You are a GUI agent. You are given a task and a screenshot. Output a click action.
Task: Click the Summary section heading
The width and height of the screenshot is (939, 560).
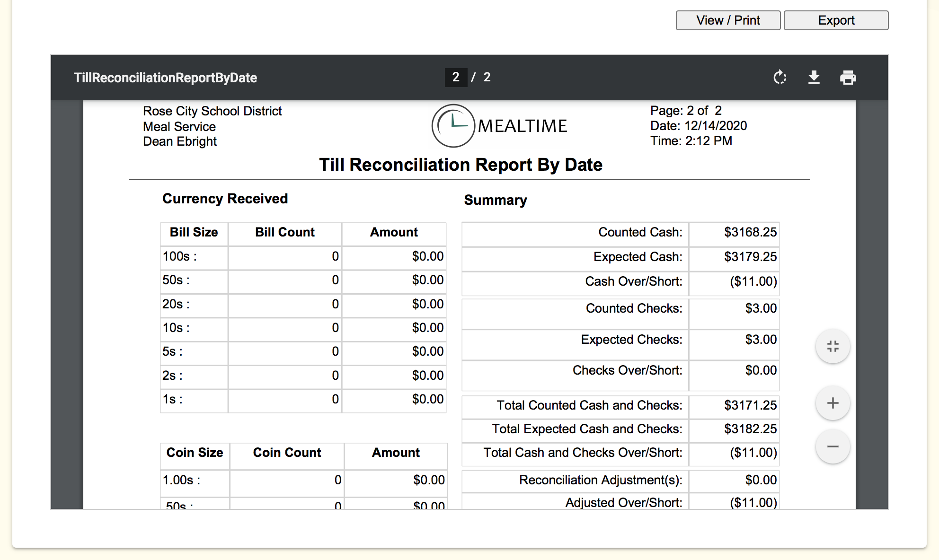[x=495, y=200]
